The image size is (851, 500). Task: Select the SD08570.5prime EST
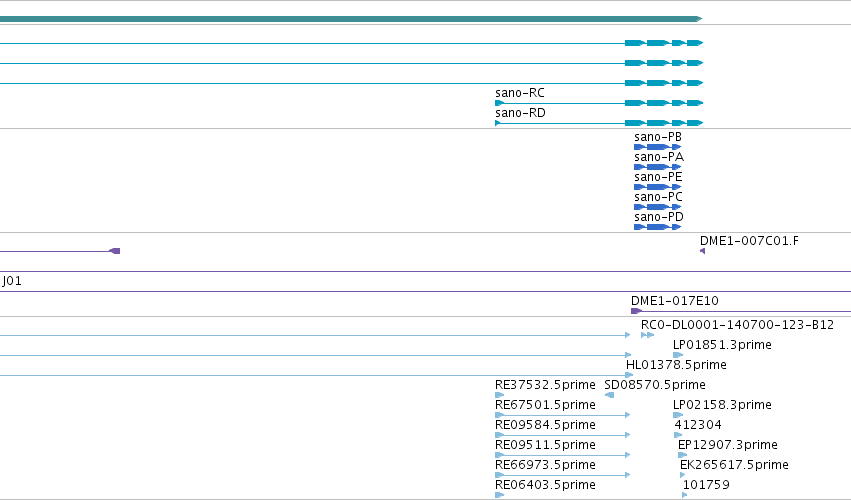(655, 385)
